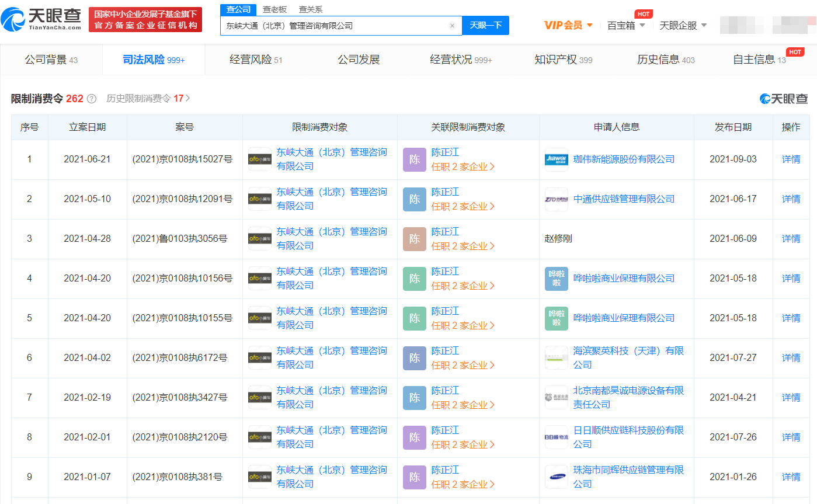Image resolution: width=817 pixels, height=504 pixels.
Task: Click the 国家中小企业发展子基金 red banner
Action: point(145,20)
